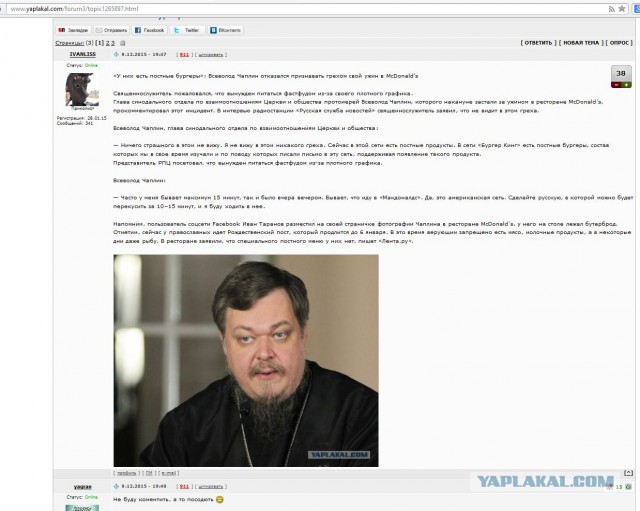Click current page [1] indicator
Viewport: 640px width, 511px height.
click(100, 43)
